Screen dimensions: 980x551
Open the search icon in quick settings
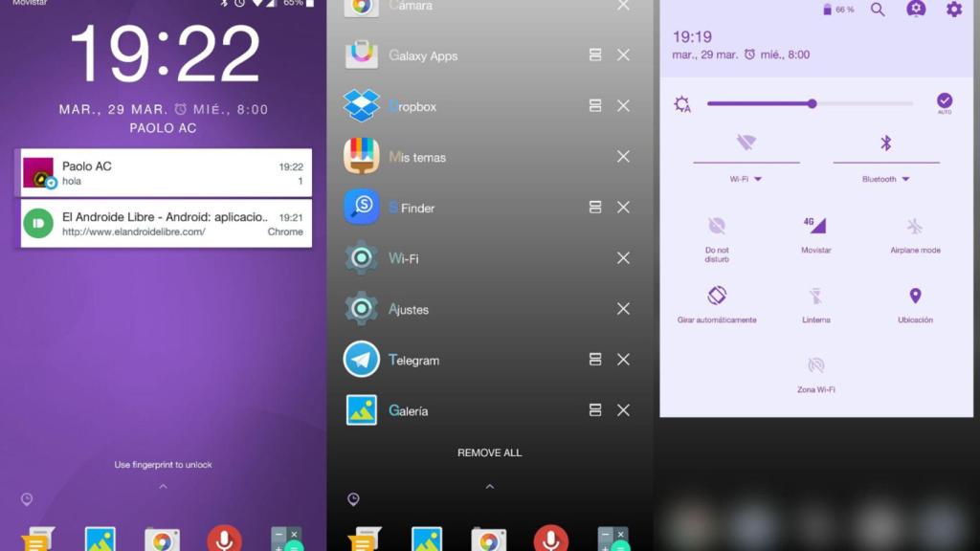click(x=877, y=11)
